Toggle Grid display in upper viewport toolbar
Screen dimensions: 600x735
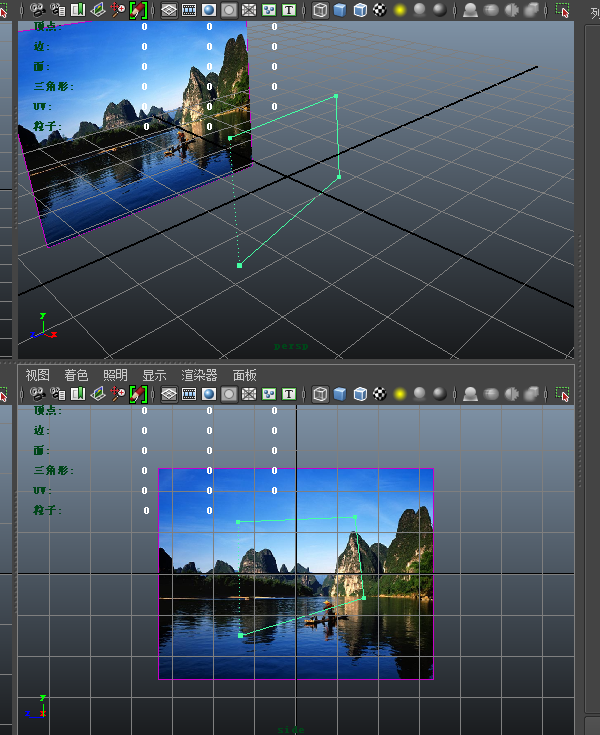168,10
